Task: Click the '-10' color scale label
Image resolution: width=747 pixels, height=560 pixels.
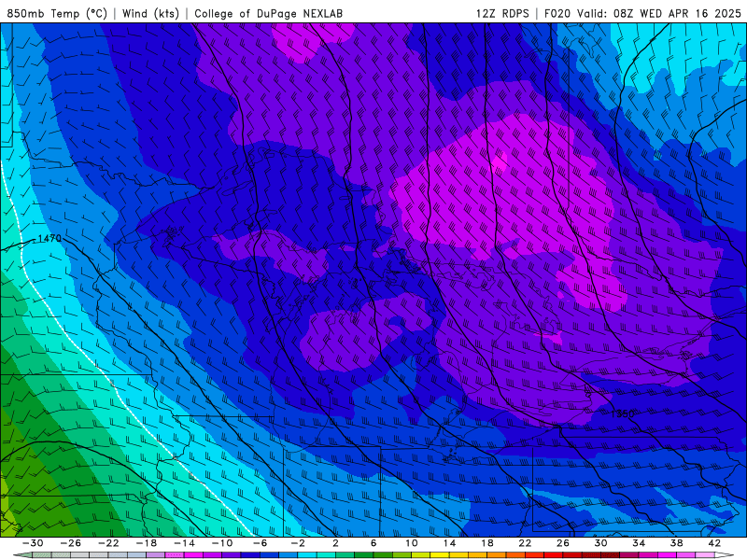Action: click(x=222, y=543)
